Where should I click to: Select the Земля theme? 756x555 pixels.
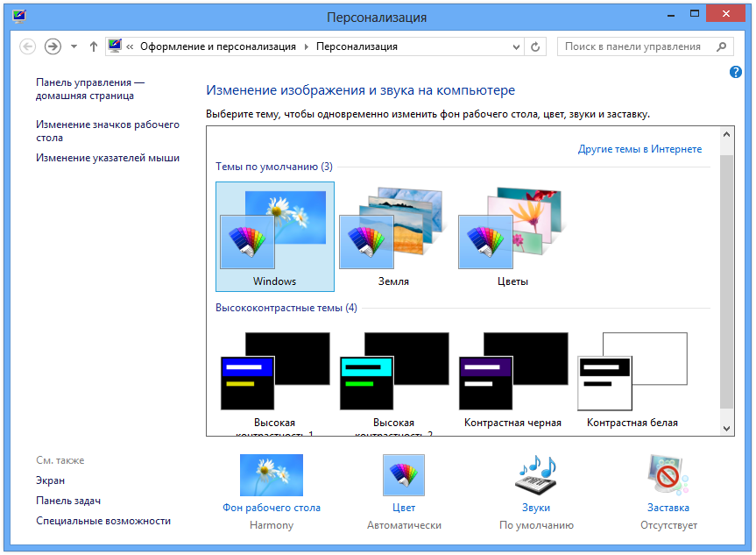pyautogui.click(x=393, y=236)
